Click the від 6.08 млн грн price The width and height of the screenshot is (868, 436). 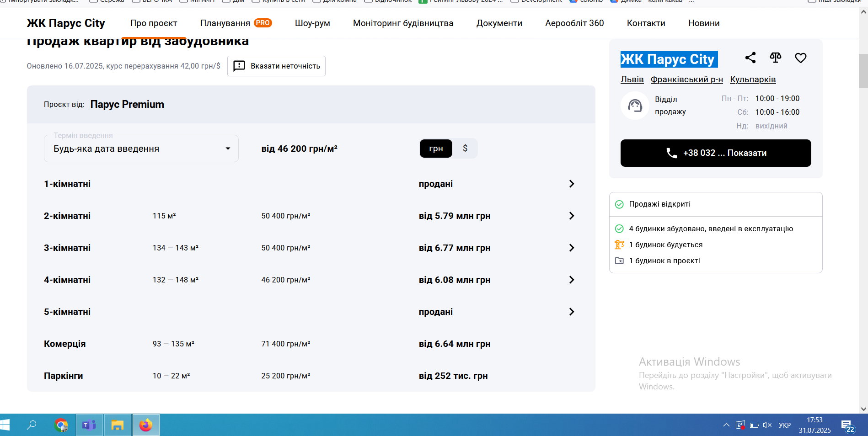(455, 280)
